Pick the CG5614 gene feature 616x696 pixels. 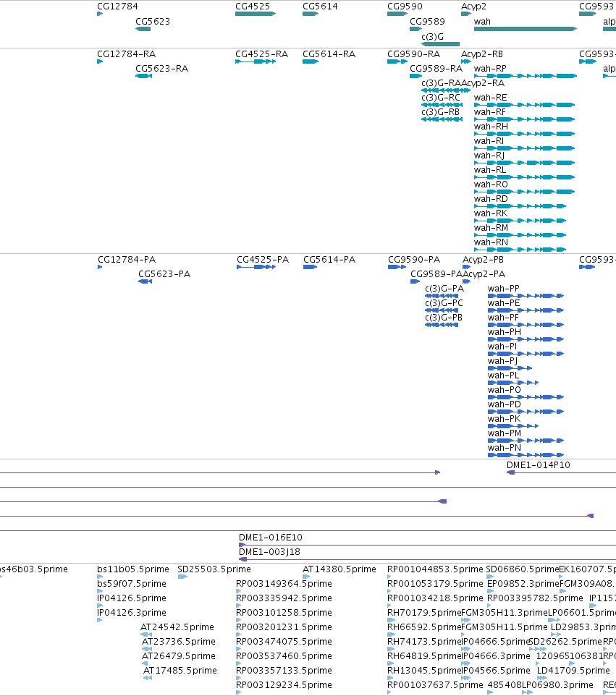point(311,14)
